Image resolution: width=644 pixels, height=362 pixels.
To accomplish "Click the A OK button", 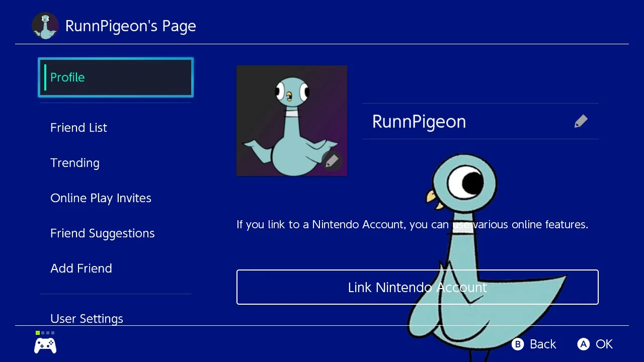I will [595, 344].
